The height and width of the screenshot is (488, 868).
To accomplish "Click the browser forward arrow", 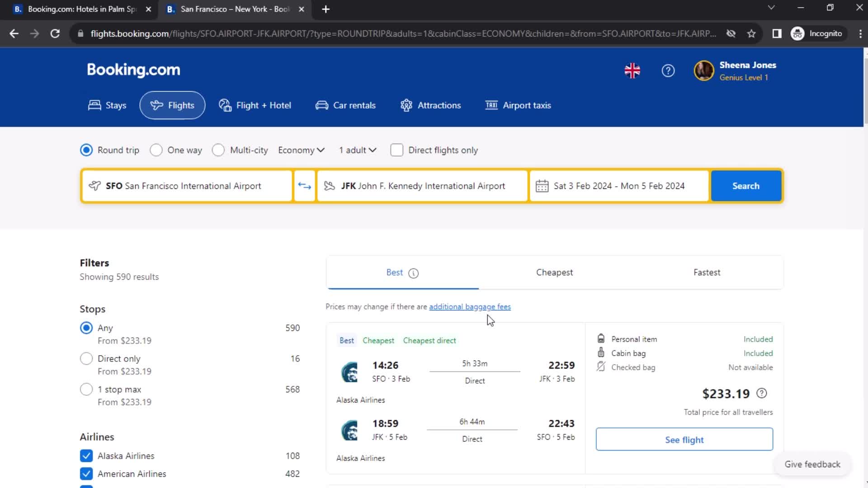I will tap(34, 33).
